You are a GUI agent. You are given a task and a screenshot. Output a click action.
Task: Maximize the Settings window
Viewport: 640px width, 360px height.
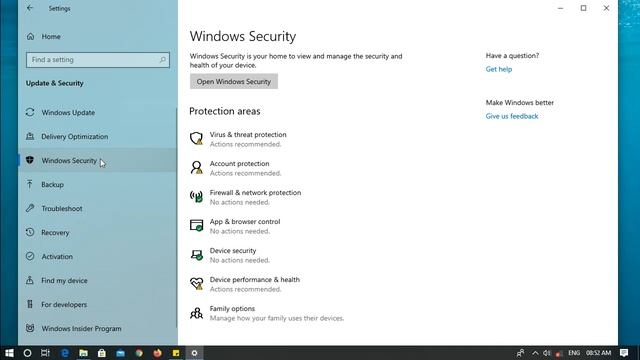(x=583, y=8)
